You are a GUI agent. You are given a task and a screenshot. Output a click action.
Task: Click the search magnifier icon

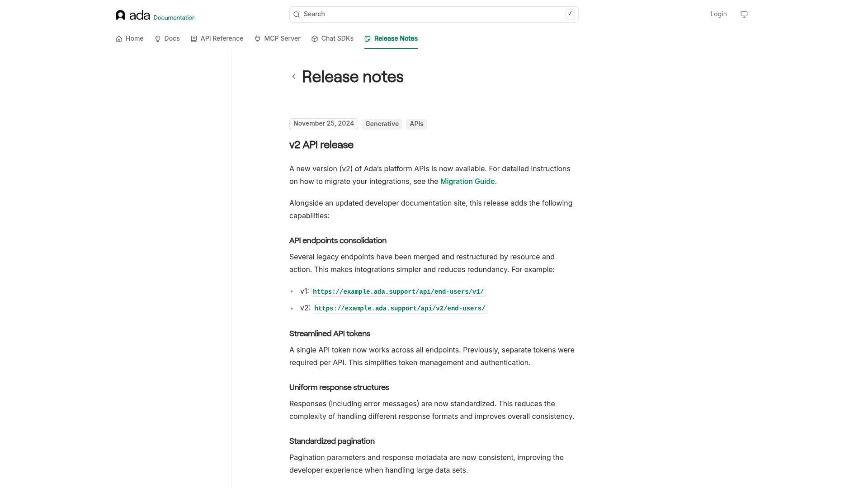[x=297, y=14]
